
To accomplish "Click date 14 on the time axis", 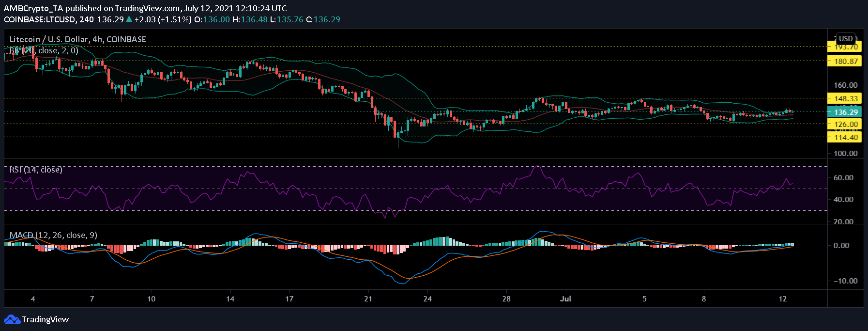I will tap(230, 299).
